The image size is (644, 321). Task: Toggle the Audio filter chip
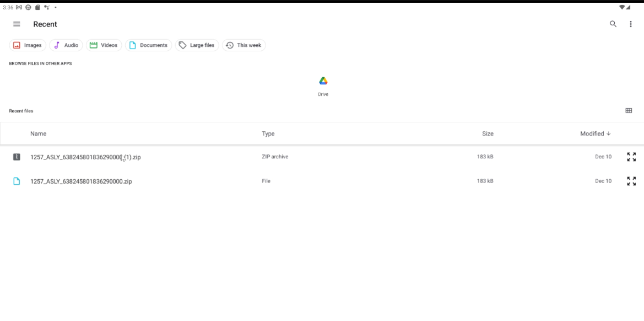(x=66, y=45)
